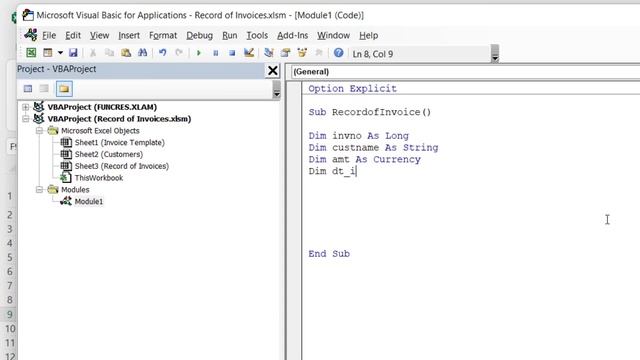Select Sheet2 (Customers)
This screenshot has width=640, height=360.
[x=109, y=154]
